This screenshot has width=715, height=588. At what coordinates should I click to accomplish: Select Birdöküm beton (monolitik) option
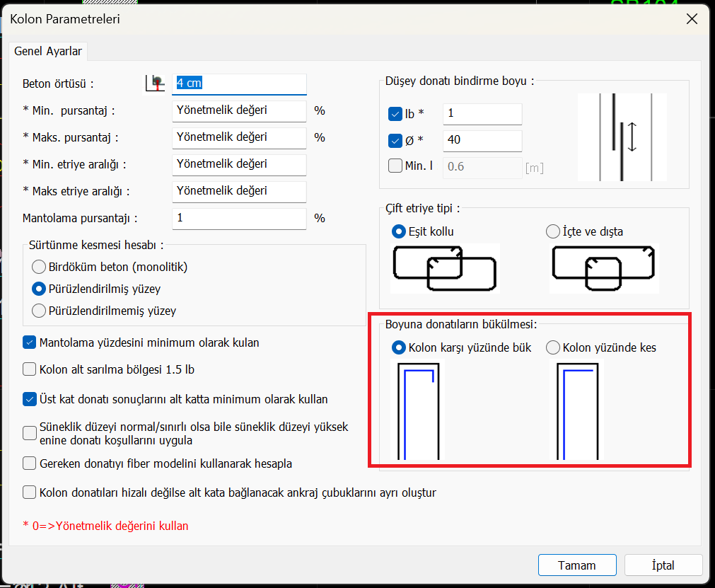(39, 267)
